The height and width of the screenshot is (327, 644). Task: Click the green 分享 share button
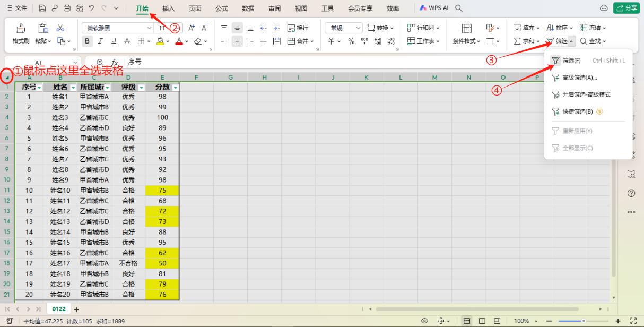tap(626, 8)
